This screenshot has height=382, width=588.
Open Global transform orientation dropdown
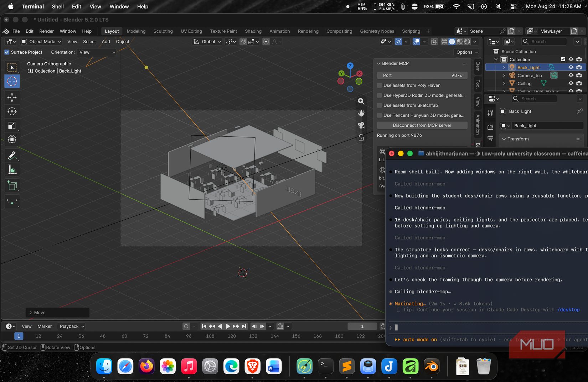point(207,42)
